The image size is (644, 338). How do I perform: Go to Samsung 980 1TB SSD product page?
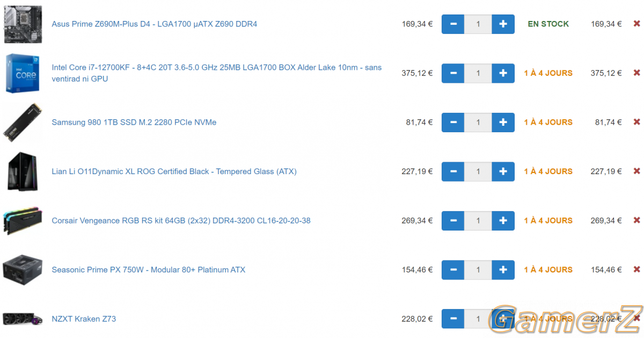[134, 123]
